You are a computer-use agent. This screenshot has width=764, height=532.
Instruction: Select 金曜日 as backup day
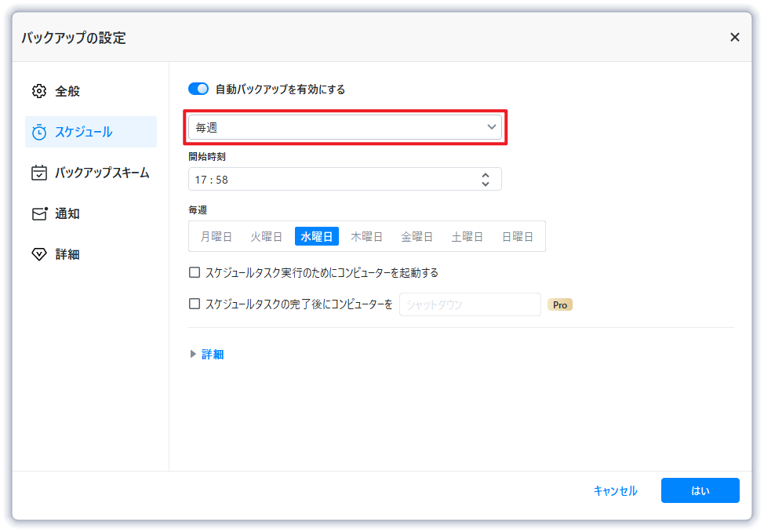(417, 236)
